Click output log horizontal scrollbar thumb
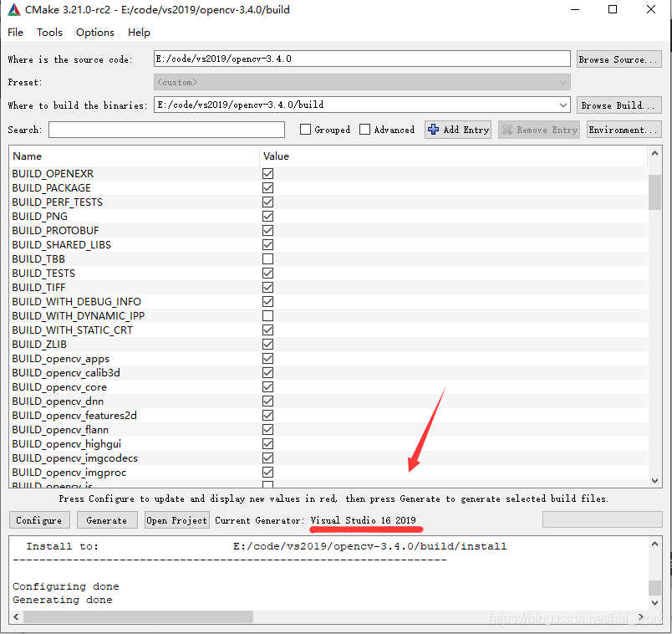Viewport: 672px width, 634px height. pyautogui.click(x=138, y=616)
